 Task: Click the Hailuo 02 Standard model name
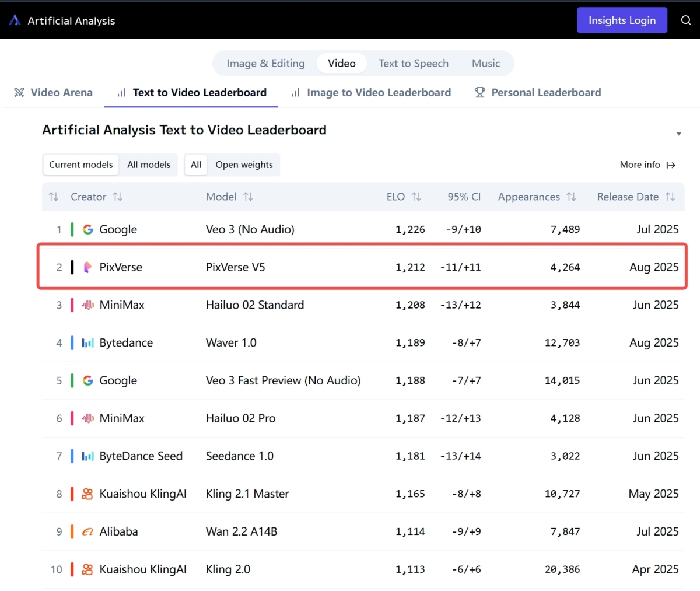[255, 305]
